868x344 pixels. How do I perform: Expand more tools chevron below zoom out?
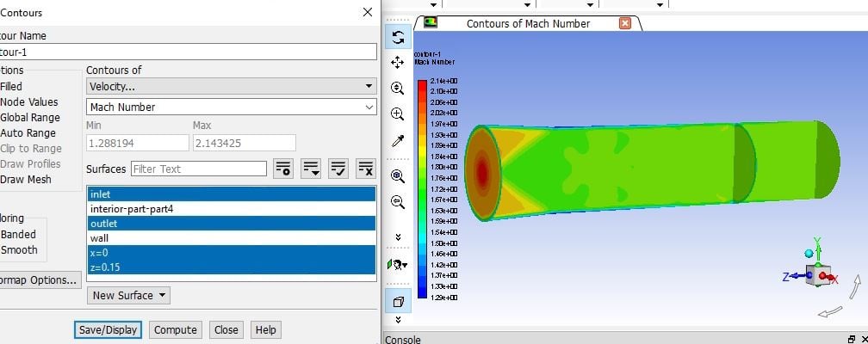pos(398,237)
